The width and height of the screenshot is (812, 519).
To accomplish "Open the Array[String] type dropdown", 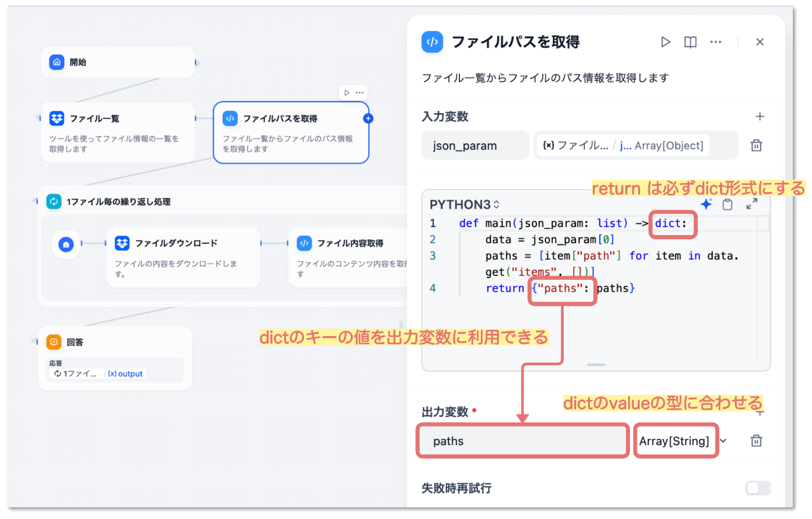I will point(682,441).
